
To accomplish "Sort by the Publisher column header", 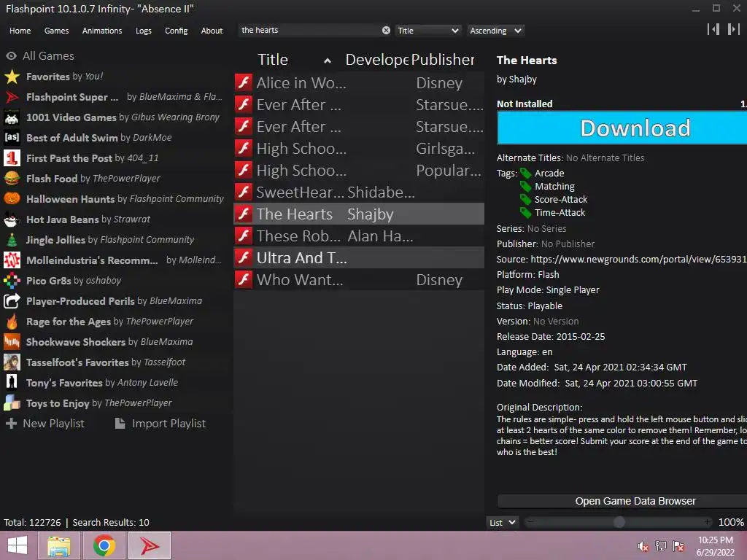I will coord(443,60).
